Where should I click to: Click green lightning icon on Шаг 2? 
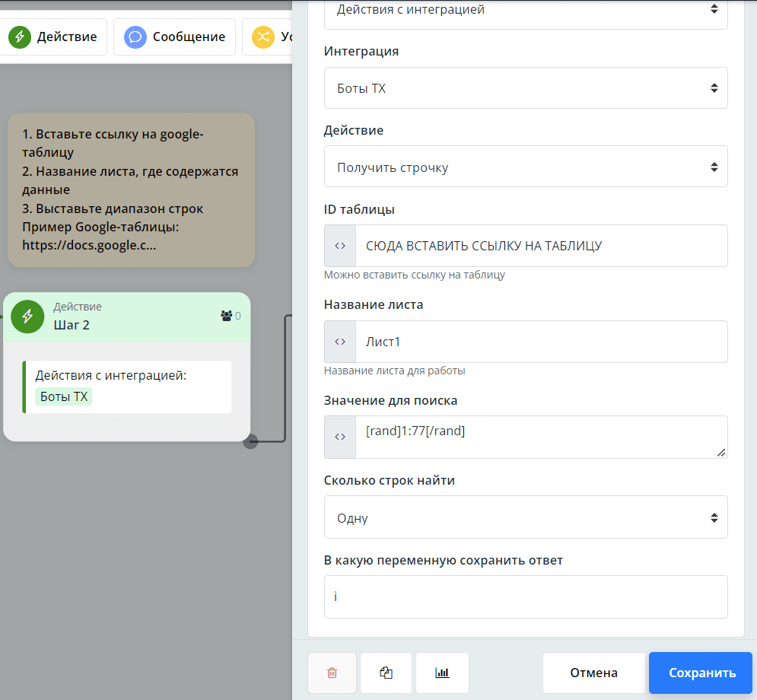tap(27, 317)
